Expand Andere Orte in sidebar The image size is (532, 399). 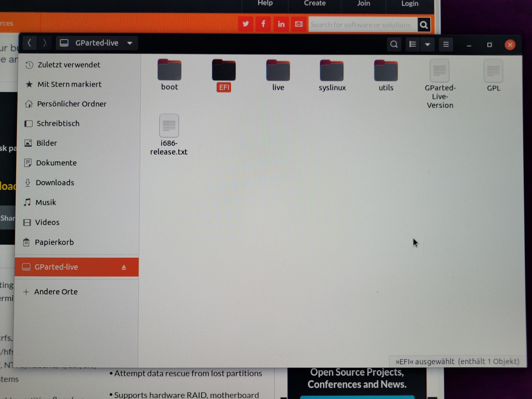[56, 292]
